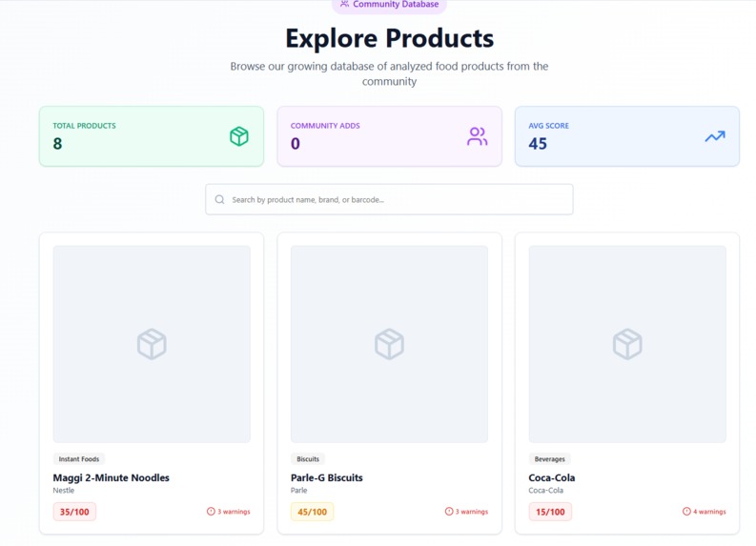Image resolution: width=756 pixels, height=546 pixels.
Task: Click the TOTAL PRODUCTS label
Action: [x=85, y=126]
